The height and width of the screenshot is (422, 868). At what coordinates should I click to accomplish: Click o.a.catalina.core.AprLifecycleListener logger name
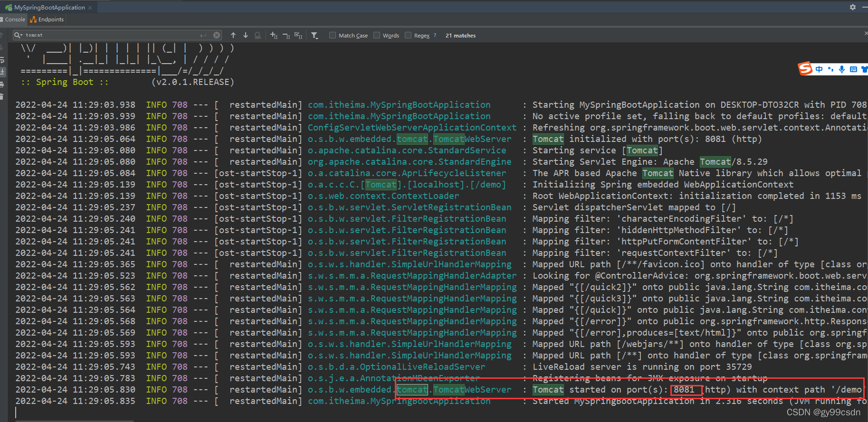[407, 173]
